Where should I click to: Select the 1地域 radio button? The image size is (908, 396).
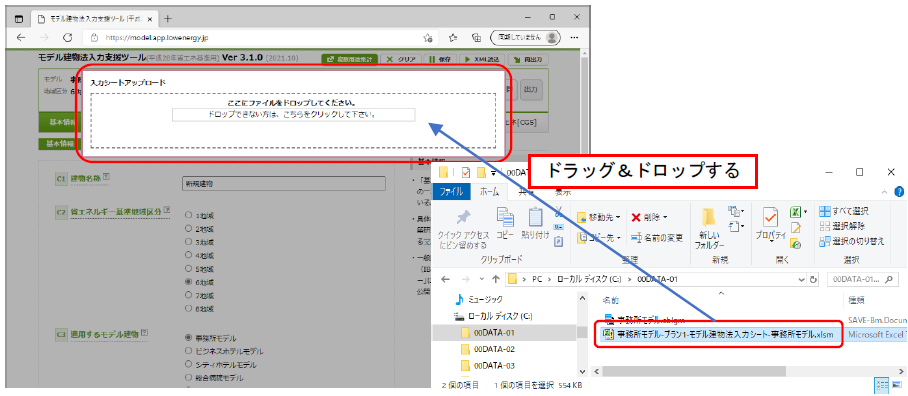188,215
